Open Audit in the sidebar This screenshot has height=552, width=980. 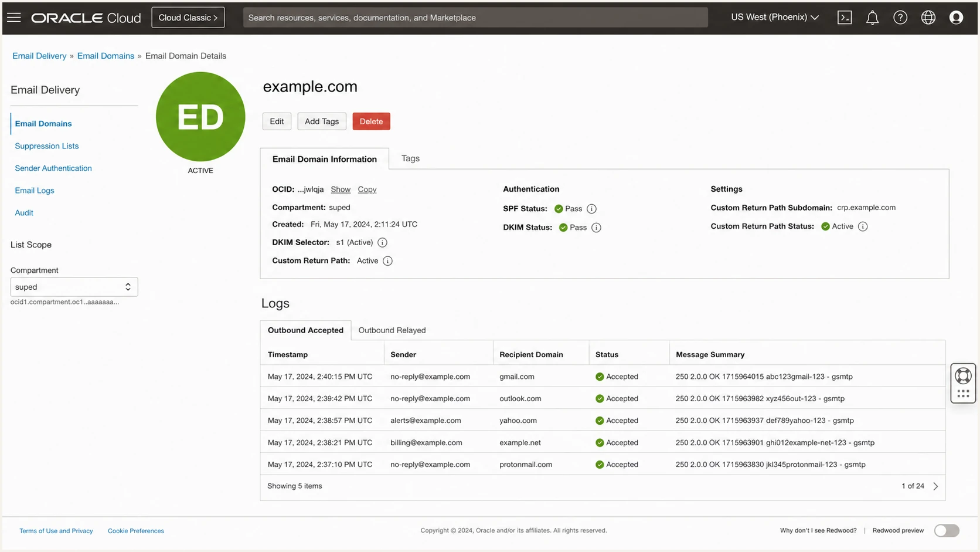click(x=24, y=213)
